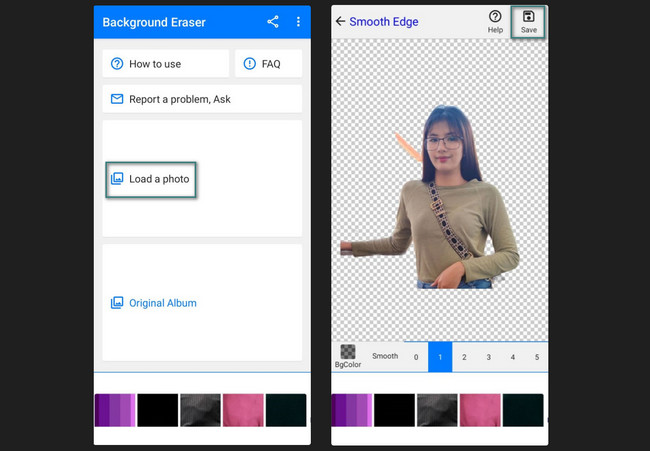Click the album icon beside Original Album

click(x=117, y=303)
